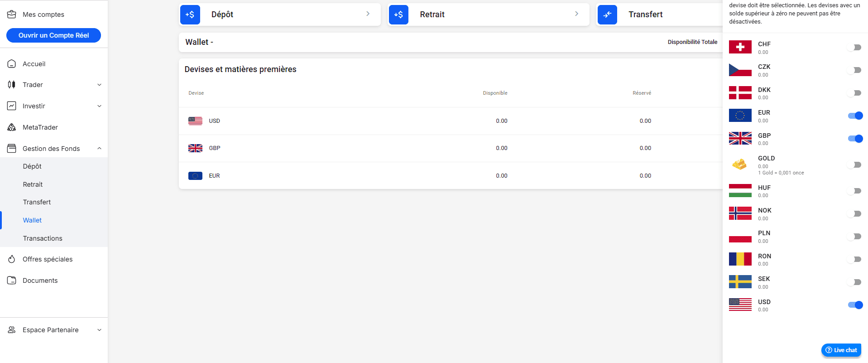Open Mes comptes link

(x=43, y=15)
